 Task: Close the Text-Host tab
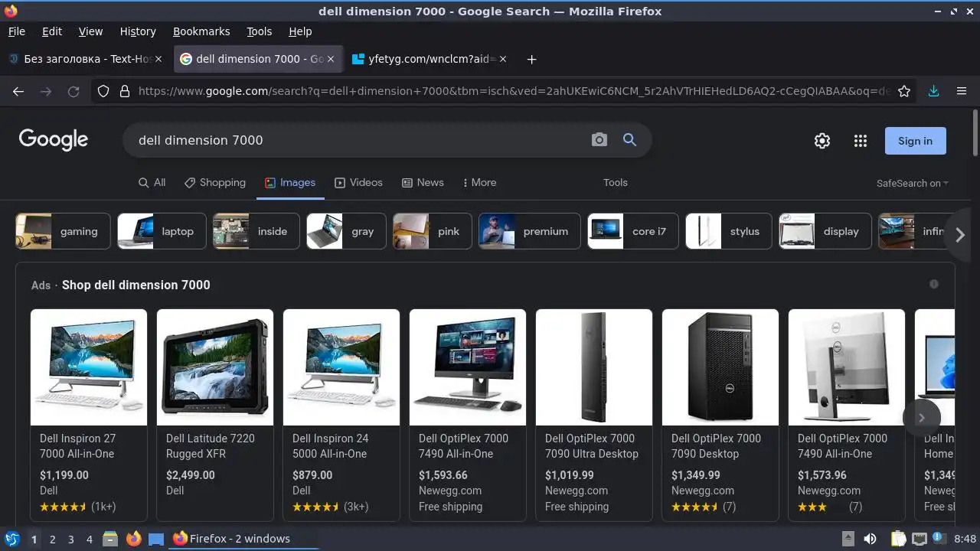158,59
